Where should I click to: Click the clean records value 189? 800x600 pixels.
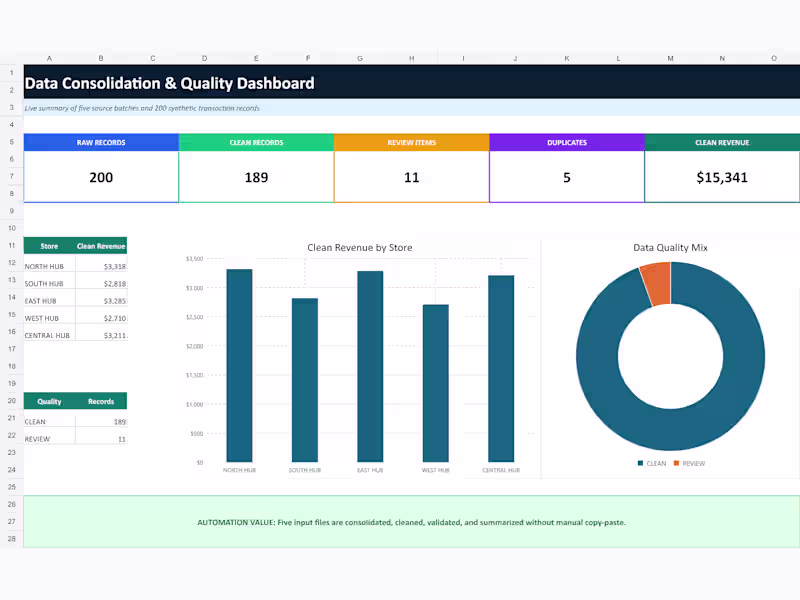(x=256, y=177)
